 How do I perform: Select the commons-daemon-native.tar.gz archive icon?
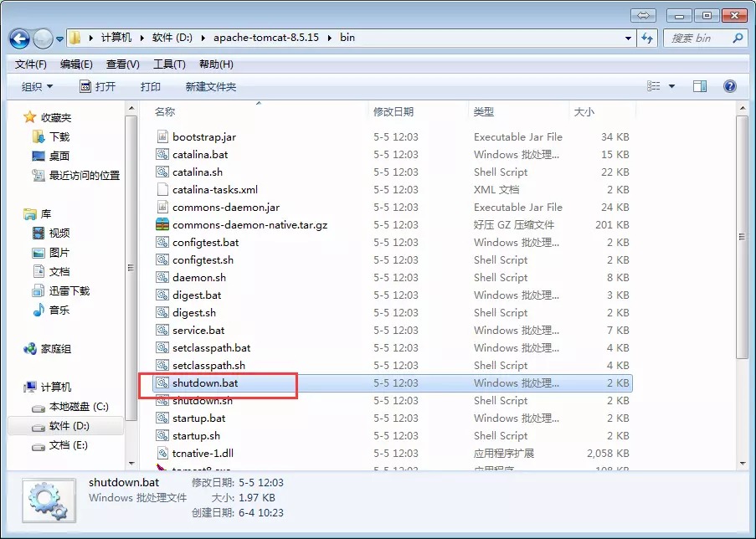click(x=162, y=224)
